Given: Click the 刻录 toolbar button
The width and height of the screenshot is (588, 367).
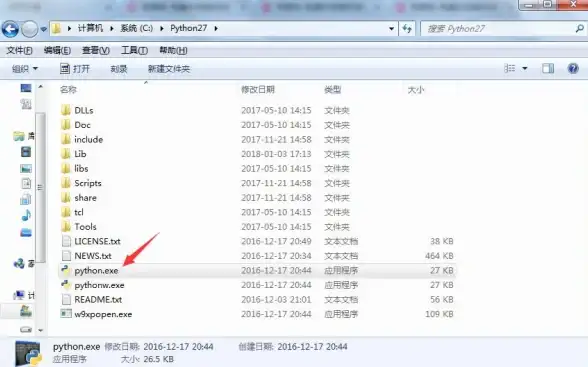Looking at the screenshot, I should pyautogui.click(x=119, y=69).
